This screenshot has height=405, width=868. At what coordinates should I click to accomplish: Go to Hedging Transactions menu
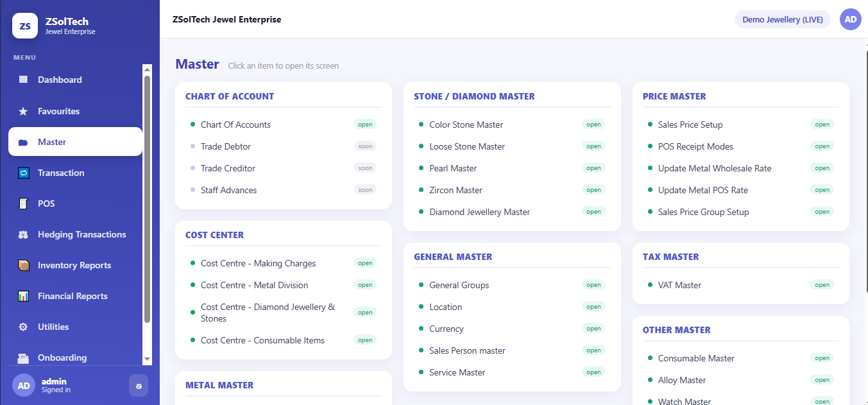click(x=76, y=234)
